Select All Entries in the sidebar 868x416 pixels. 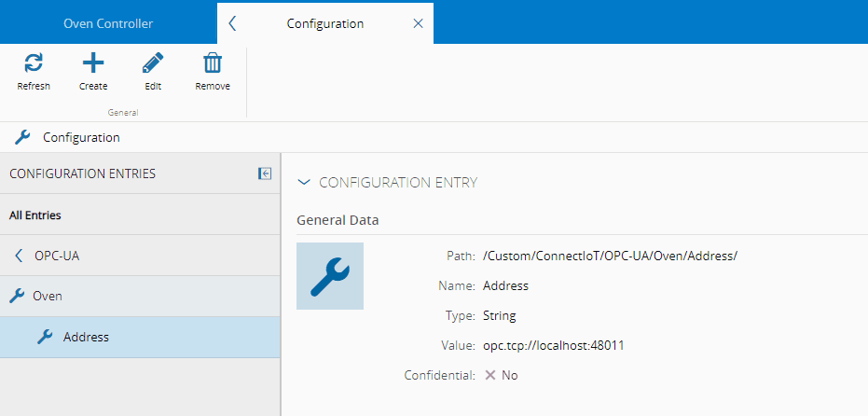(x=35, y=215)
